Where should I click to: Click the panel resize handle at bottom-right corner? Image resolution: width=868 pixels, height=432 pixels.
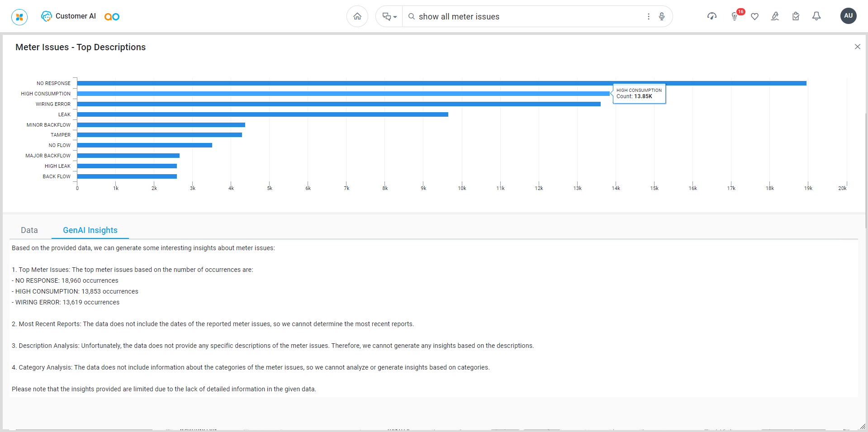[862, 427]
